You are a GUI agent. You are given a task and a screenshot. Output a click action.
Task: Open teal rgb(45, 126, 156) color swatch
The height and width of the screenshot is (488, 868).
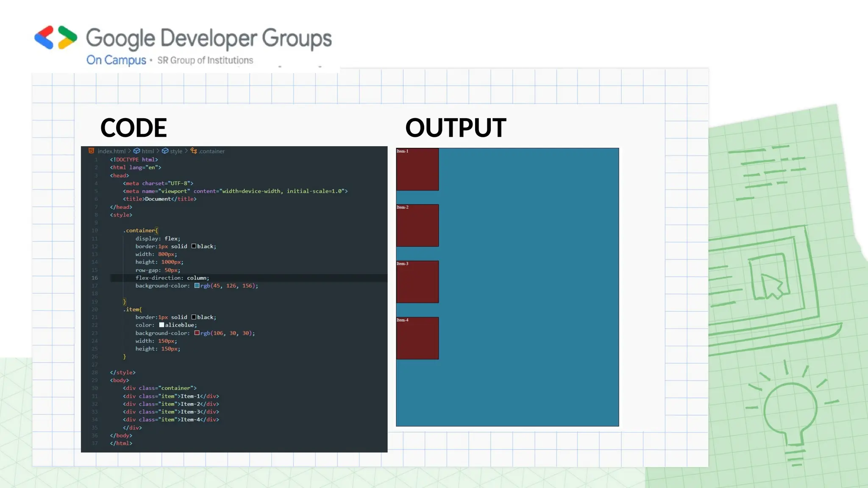pyautogui.click(x=197, y=286)
